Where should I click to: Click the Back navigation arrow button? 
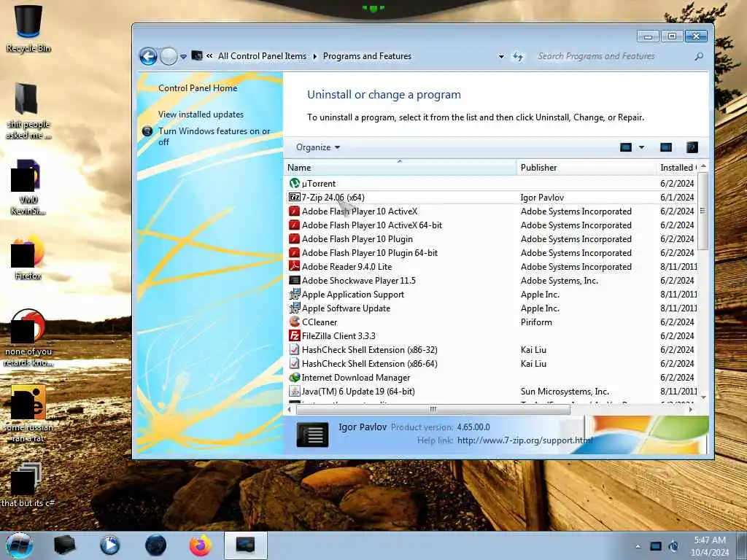click(148, 57)
